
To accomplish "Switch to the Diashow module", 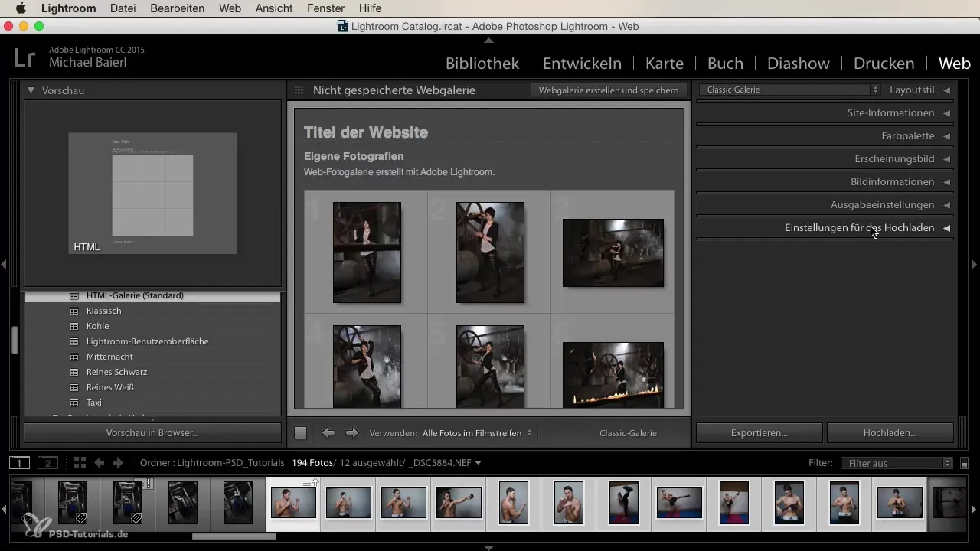I will pos(799,63).
